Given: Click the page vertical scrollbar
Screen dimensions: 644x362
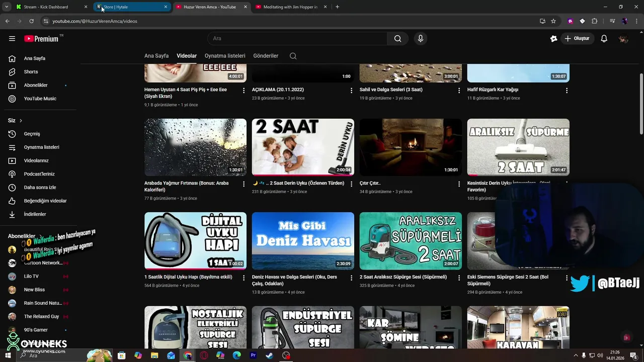Looking at the screenshot, I should coord(641,103).
